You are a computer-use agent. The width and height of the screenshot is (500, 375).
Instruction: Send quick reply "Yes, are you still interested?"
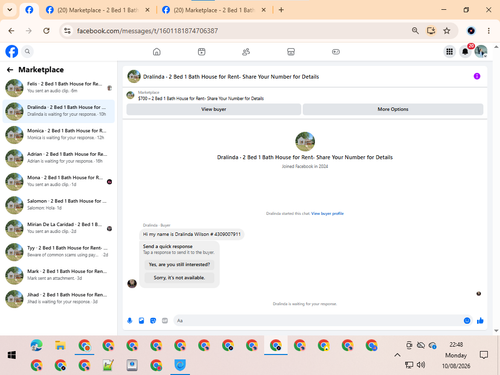pos(179,264)
